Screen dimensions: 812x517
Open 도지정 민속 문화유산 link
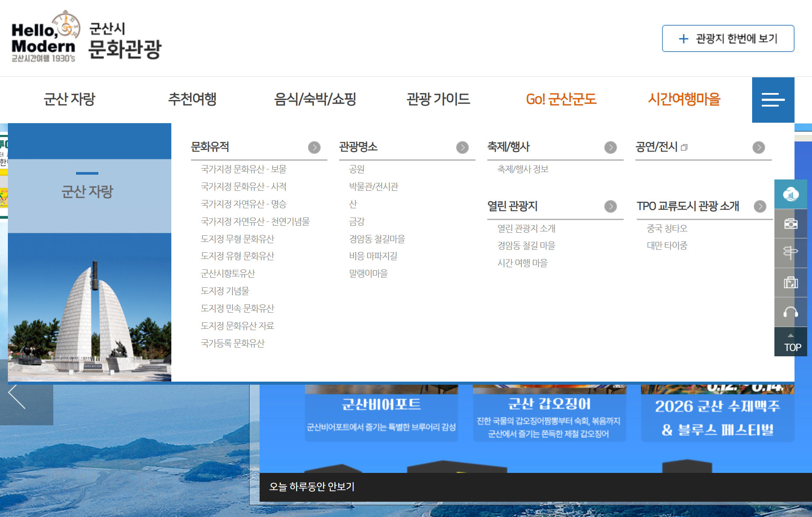pyautogui.click(x=237, y=308)
